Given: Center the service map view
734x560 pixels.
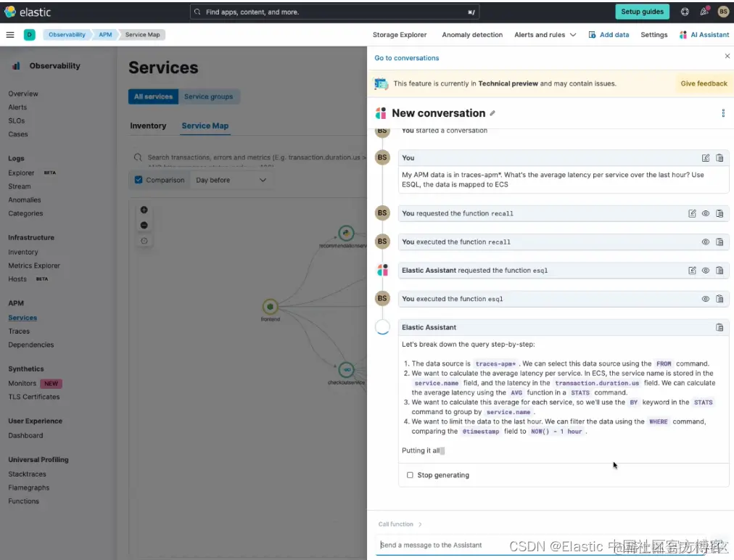Looking at the screenshot, I should click(144, 241).
